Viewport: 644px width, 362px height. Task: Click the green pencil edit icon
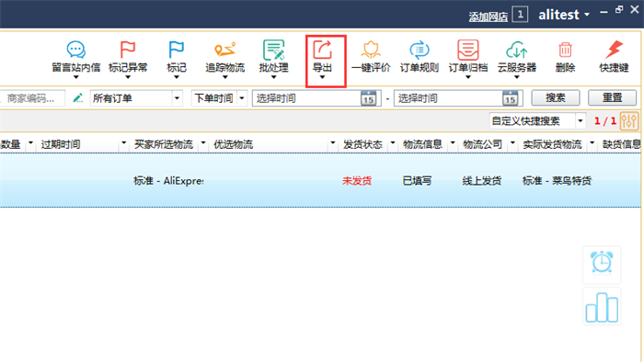tap(77, 98)
